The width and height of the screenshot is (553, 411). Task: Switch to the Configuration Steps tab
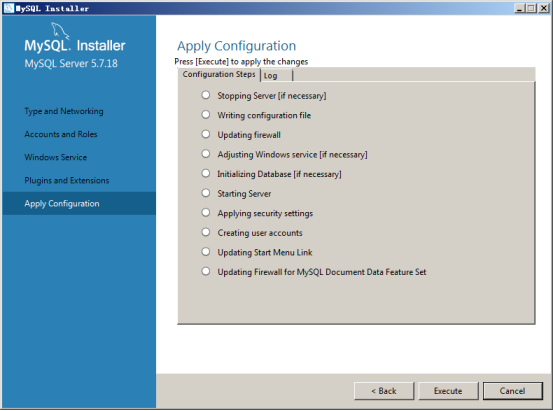(219, 74)
